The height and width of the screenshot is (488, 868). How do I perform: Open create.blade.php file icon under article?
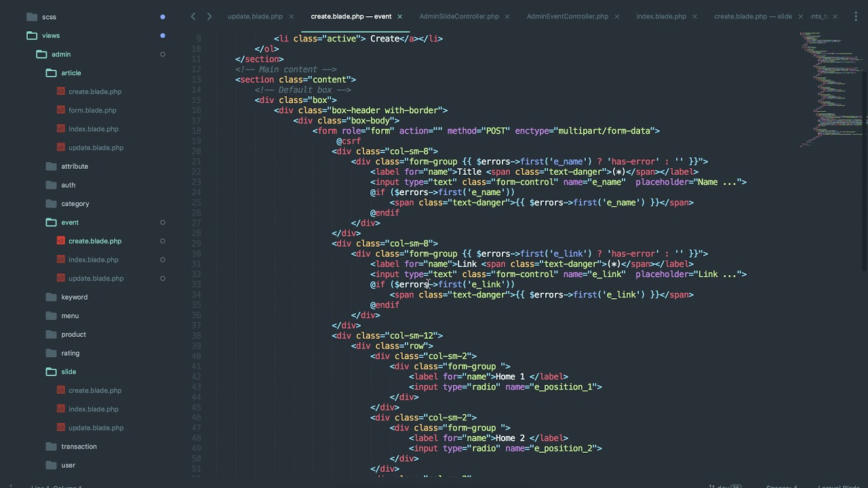tap(61, 91)
